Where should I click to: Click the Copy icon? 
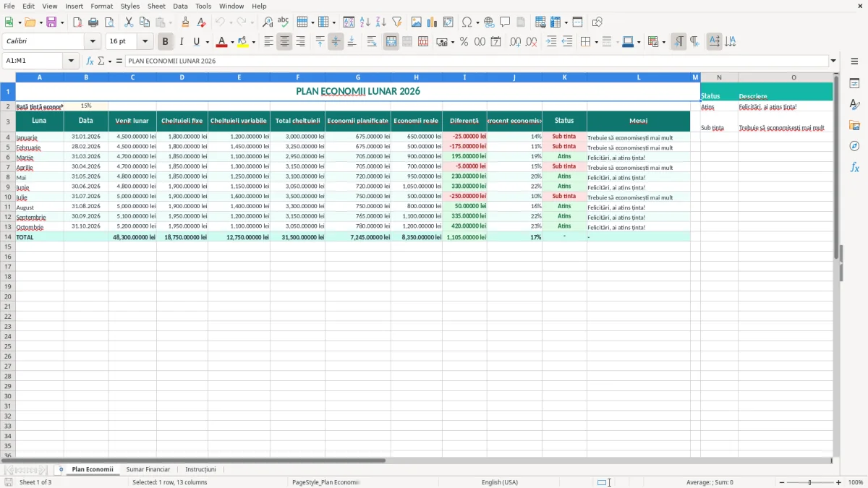145,22
